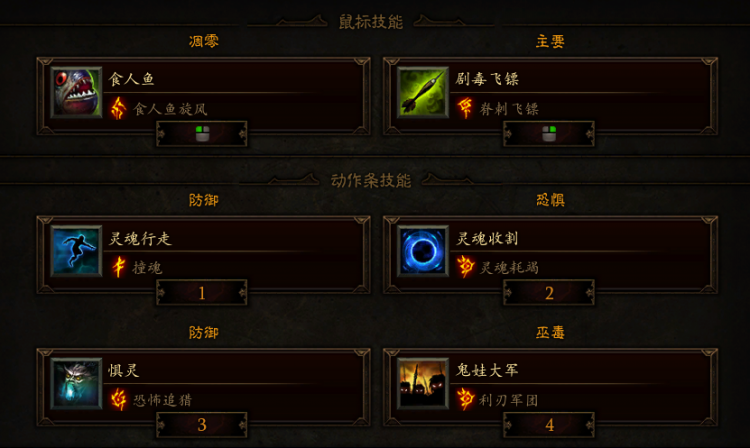Select the 剧毒飞镖 poison dart icon
Screen dimensions: 750x448
pos(423,92)
